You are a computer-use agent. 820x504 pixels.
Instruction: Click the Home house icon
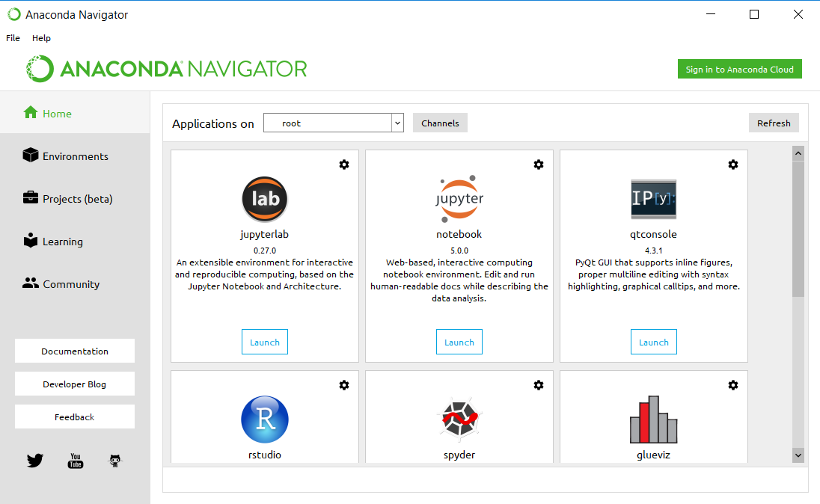coord(31,112)
